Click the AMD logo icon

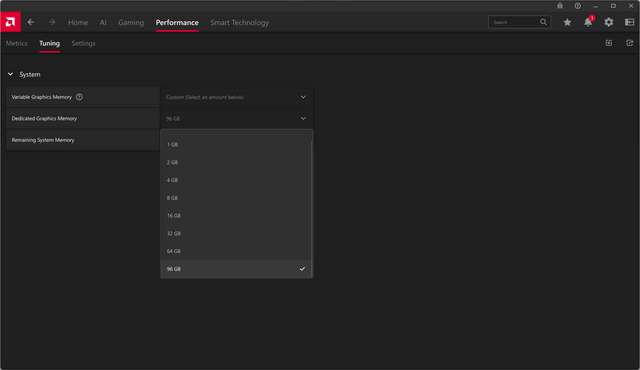pos(10,22)
